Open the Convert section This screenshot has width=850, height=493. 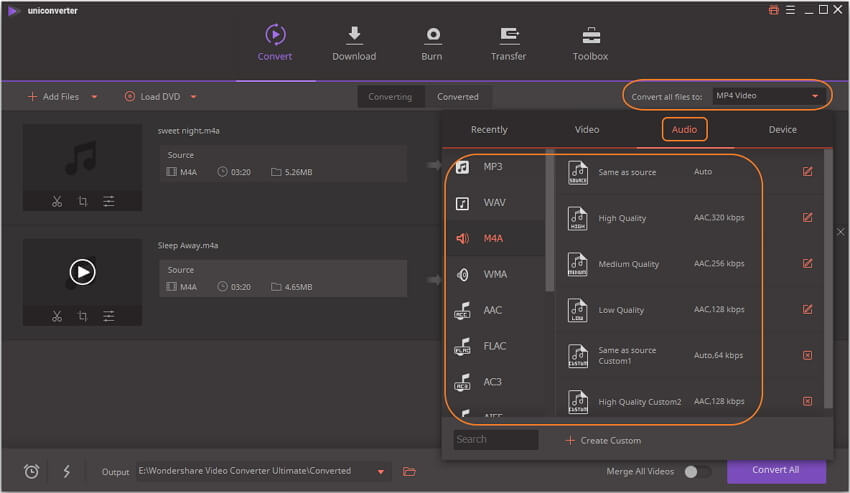pos(275,42)
